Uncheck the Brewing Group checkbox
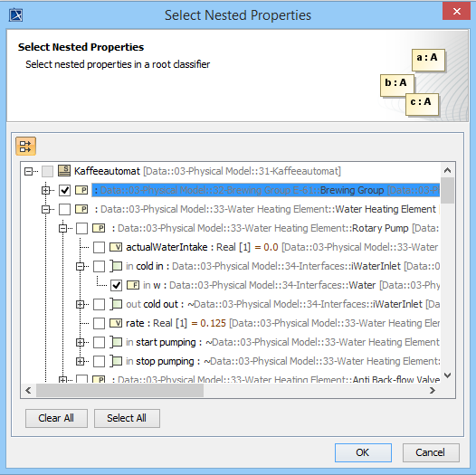The width and height of the screenshot is (476, 475). pyautogui.click(x=64, y=190)
